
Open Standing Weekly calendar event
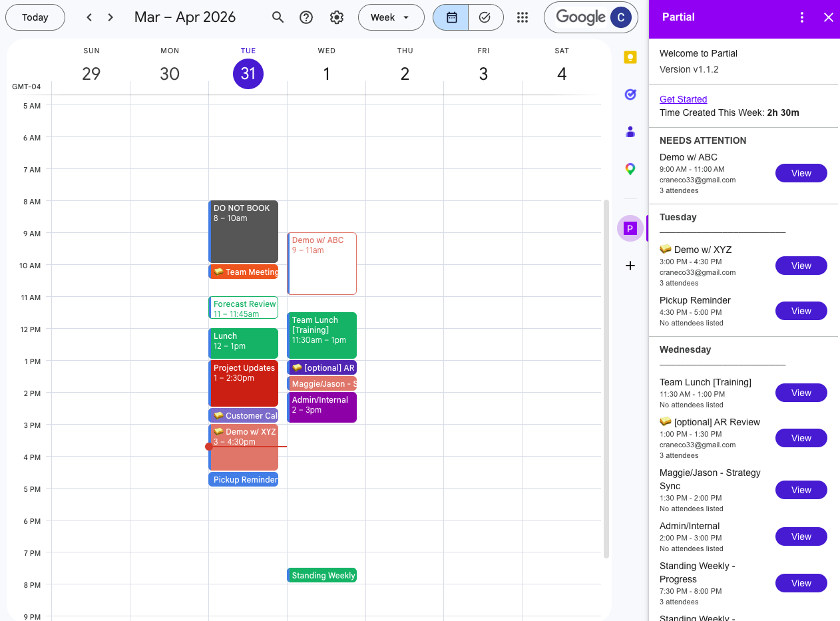322,575
